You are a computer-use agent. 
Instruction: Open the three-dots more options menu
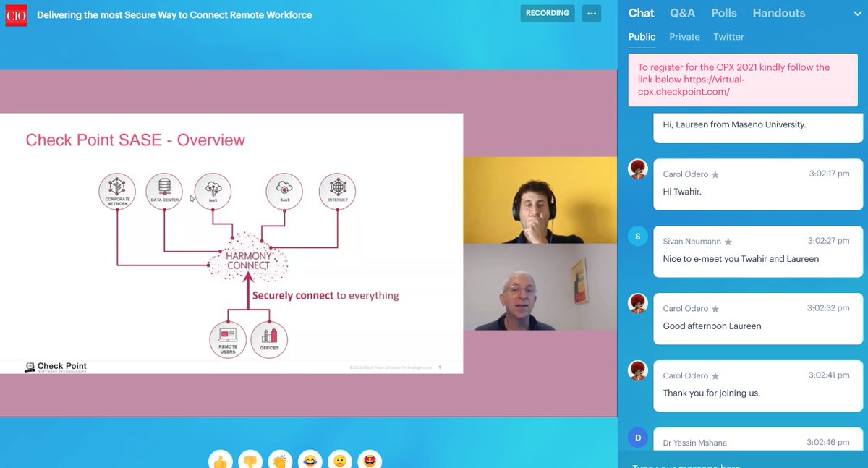[x=592, y=14]
